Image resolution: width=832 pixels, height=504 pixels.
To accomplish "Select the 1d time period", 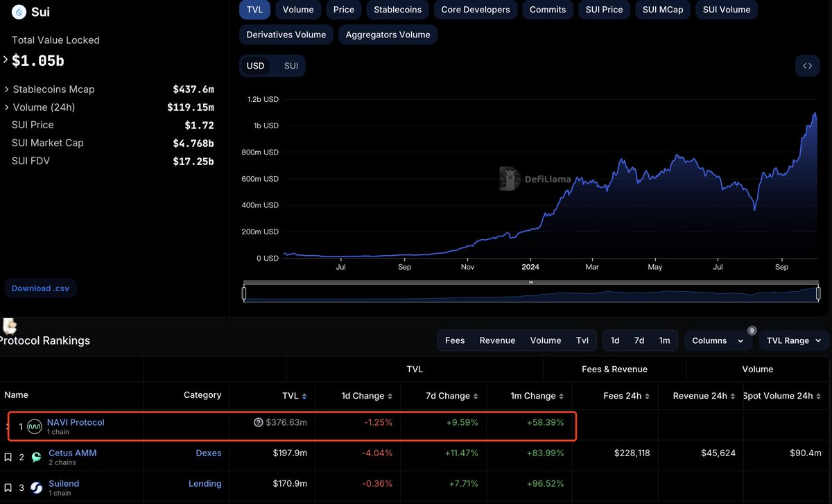I will pyautogui.click(x=615, y=340).
